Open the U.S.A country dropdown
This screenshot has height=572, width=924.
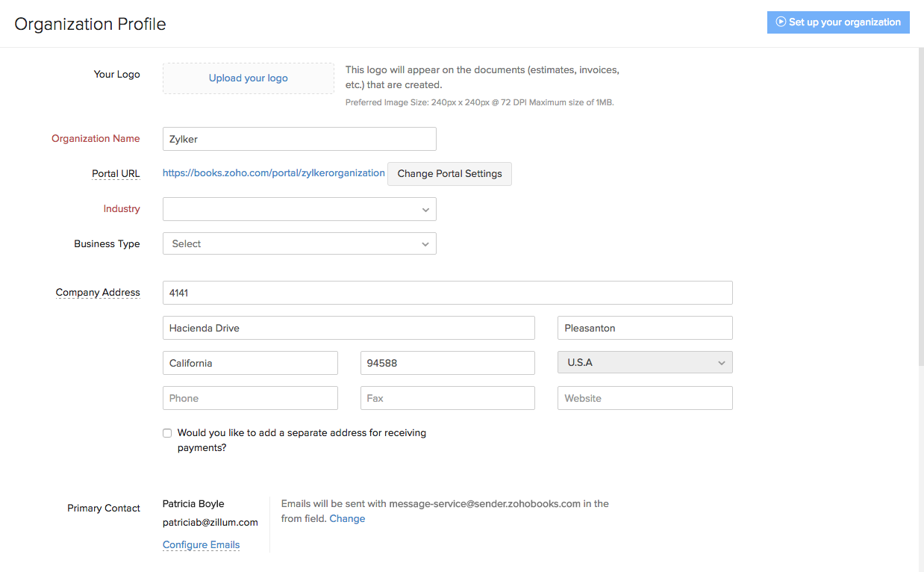coord(645,363)
